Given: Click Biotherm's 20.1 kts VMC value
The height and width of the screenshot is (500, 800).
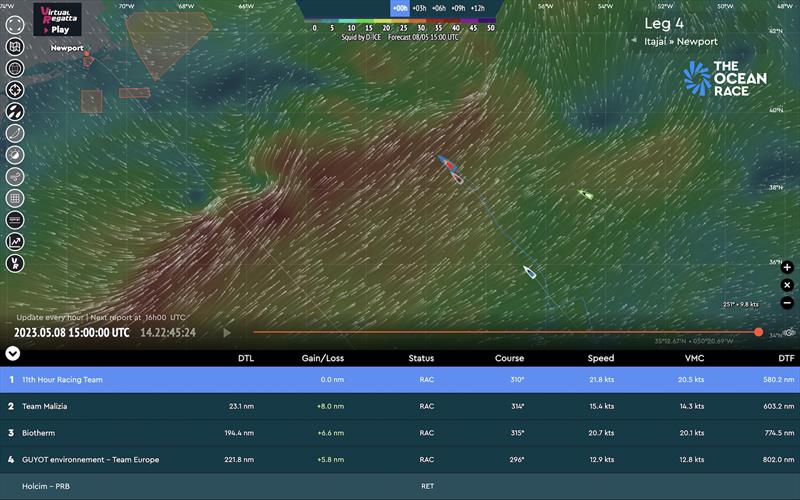Looking at the screenshot, I should [x=691, y=433].
